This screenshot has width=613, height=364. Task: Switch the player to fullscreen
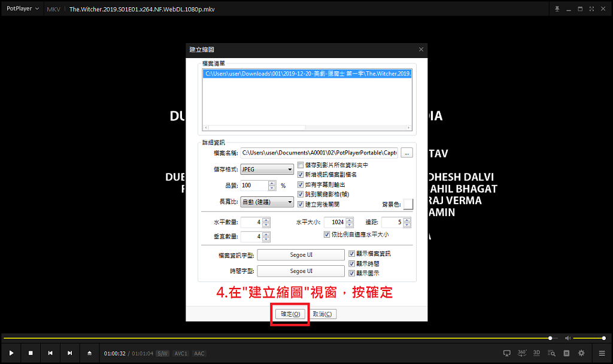pyautogui.click(x=591, y=9)
